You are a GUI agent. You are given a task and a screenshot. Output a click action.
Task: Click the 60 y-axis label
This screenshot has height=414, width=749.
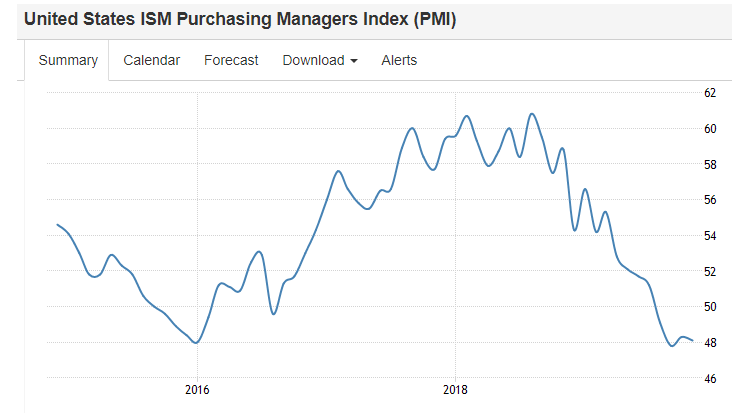pyautogui.click(x=710, y=128)
